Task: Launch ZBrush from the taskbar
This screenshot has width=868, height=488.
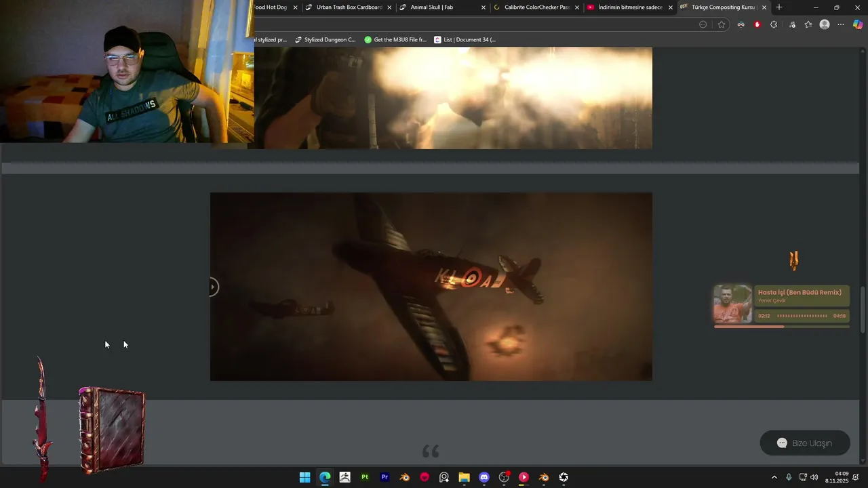Action: (344, 477)
